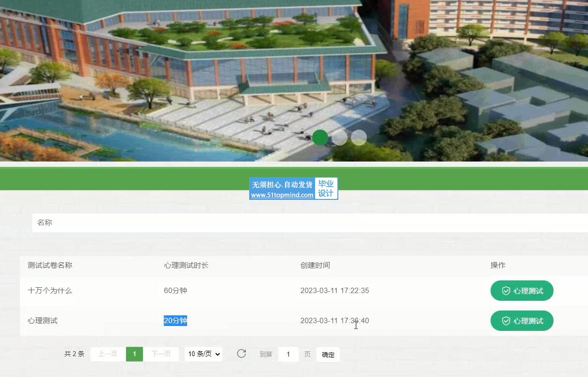Click the 到第 label in pagination
588x377 pixels.
(266, 354)
